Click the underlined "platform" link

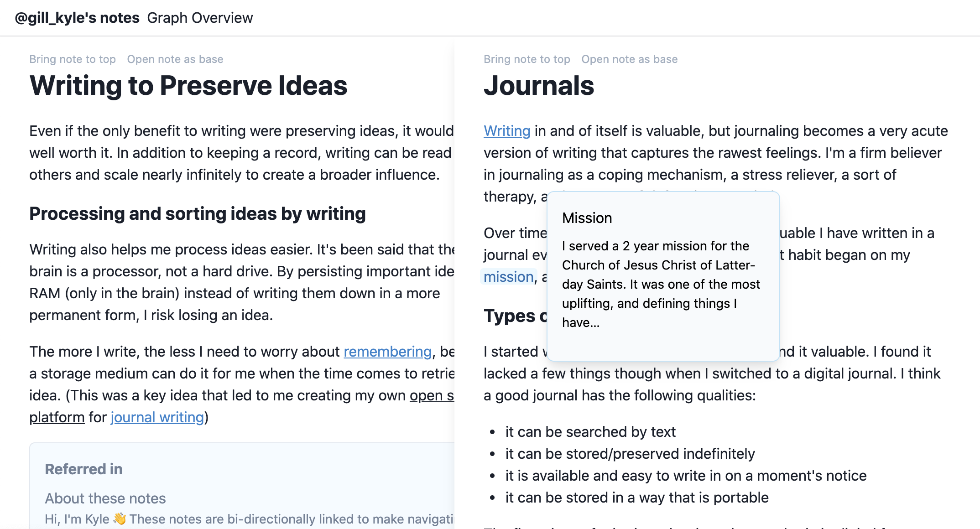point(57,417)
